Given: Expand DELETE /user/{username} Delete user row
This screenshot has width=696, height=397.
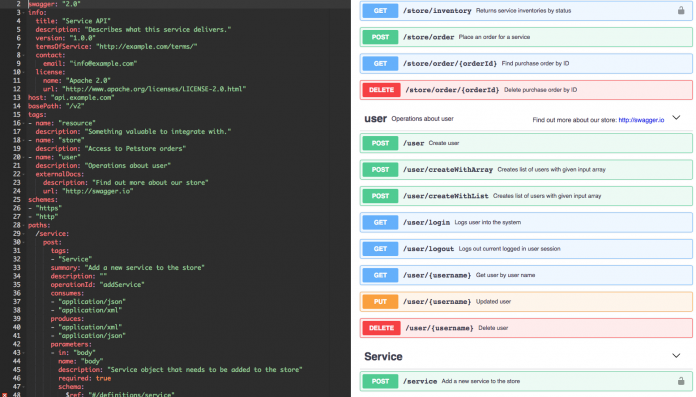Looking at the screenshot, I should [526, 328].
